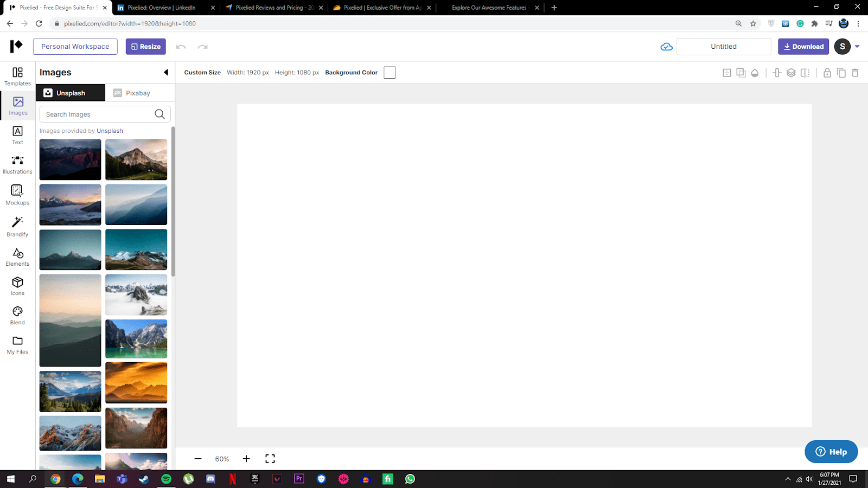Screen dimensions: 868x488
Task: Click the layers stack icon in the toolbar
Action: click(x=791, y=73)
